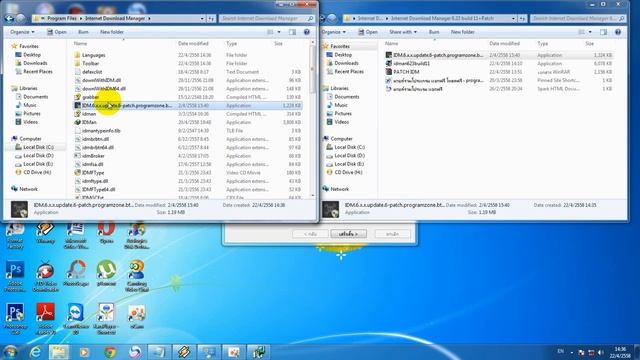The height and width of the screenshot is (360, 640).
Task: Toggle preview pane in right window
Action: coord(603,32)
